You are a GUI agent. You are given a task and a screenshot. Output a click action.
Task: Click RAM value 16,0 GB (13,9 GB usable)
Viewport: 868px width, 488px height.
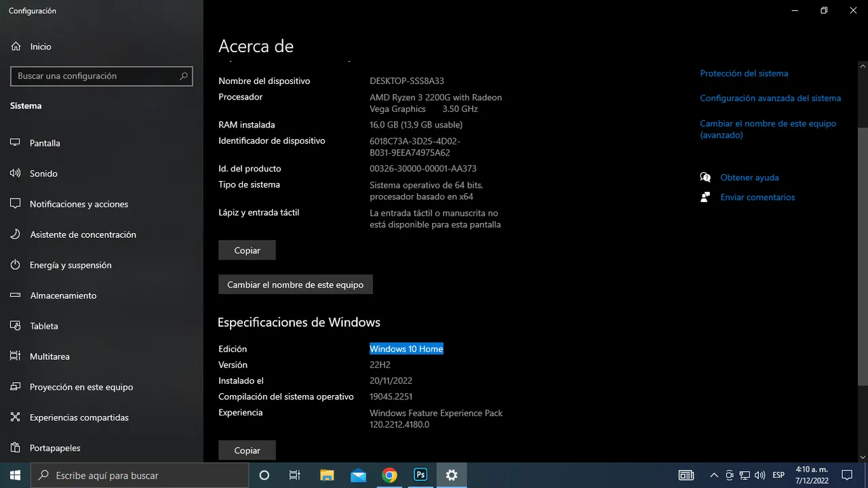tap(416, 125)
